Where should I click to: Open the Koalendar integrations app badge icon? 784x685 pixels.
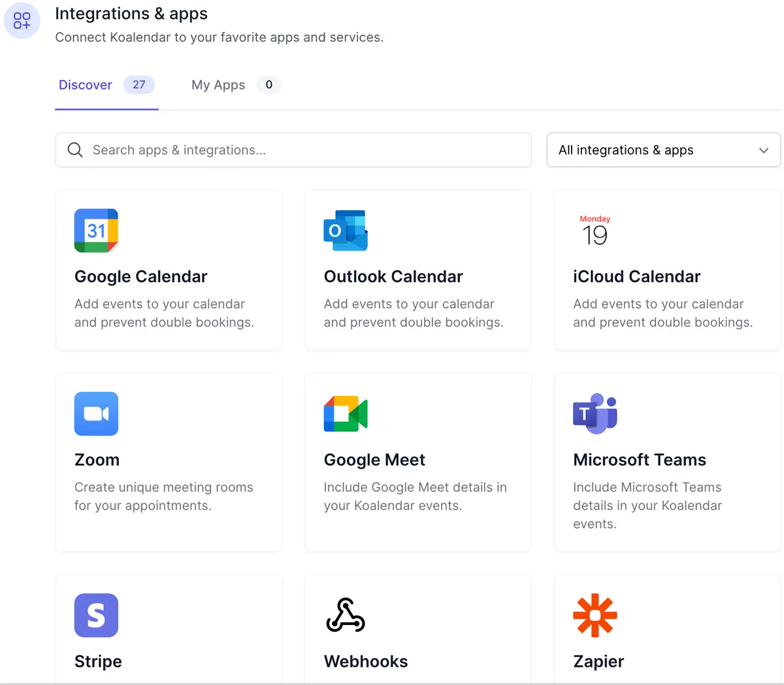click(22, 20)
